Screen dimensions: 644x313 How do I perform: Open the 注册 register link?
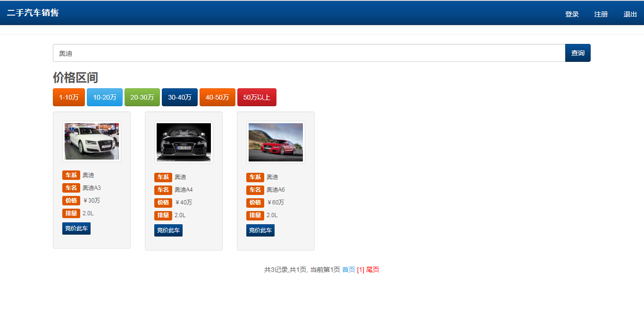tap(601, 14)
